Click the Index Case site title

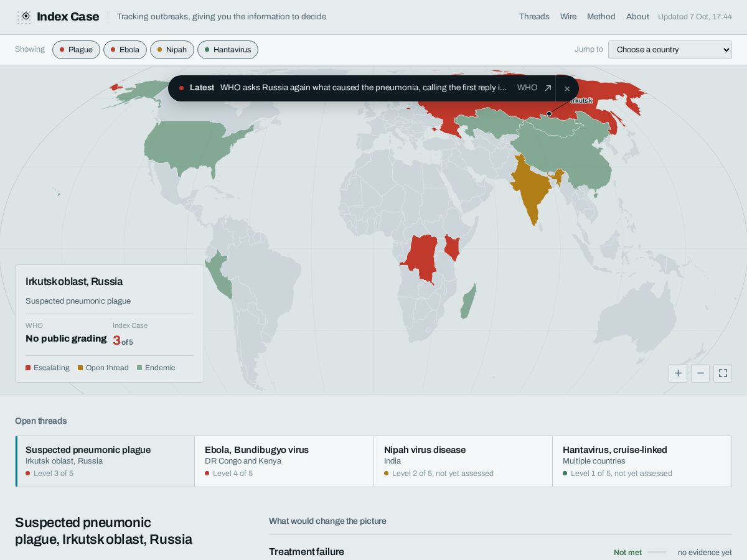pyautogui.click(x=68, y=17)
